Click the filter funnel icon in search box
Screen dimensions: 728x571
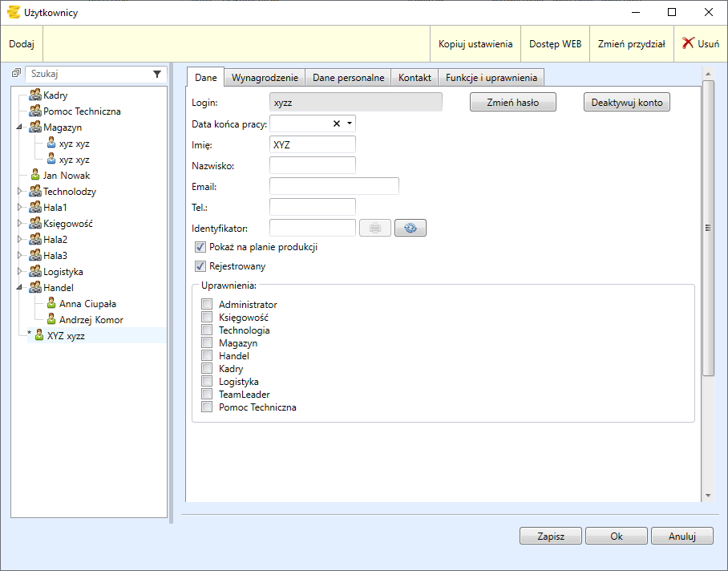coord(157,74)
